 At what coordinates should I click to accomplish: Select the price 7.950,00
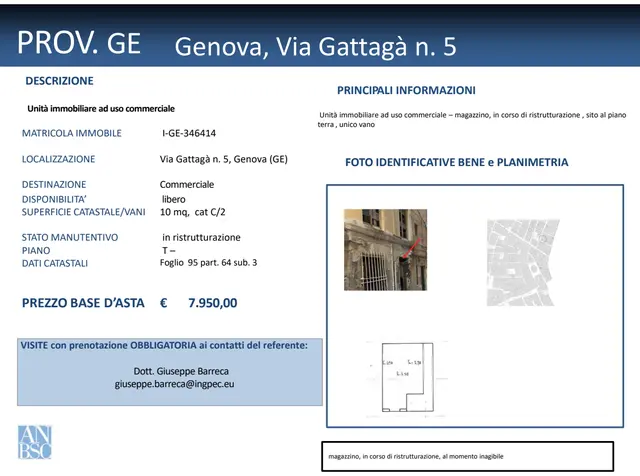coord(213,303)
